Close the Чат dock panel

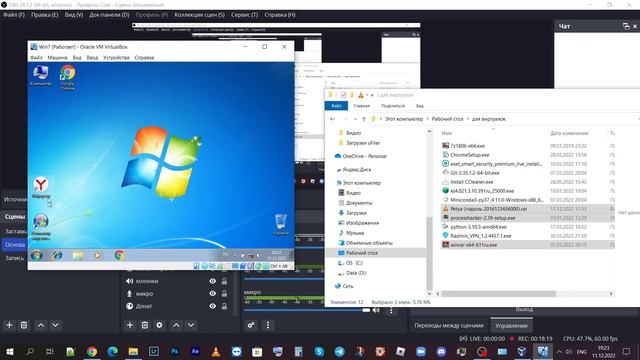tap(635, 26)
